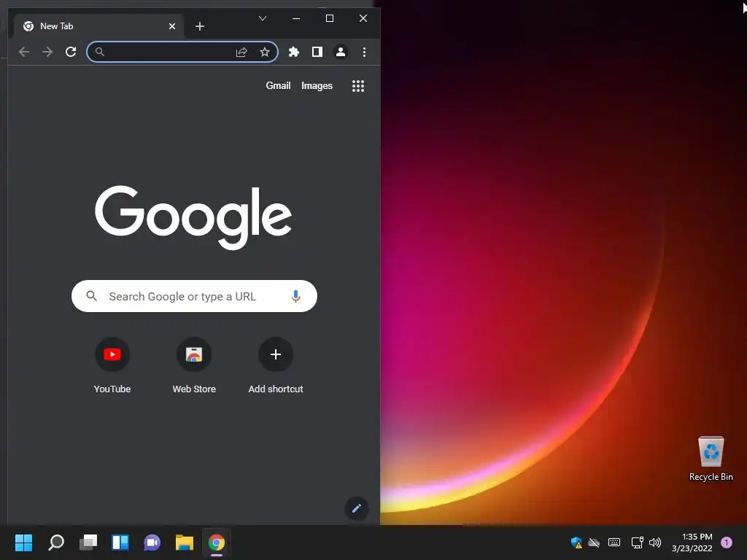Open taskbar Search magnifier
The height and width of the screenshot is (560, 747).
point(56,542)
